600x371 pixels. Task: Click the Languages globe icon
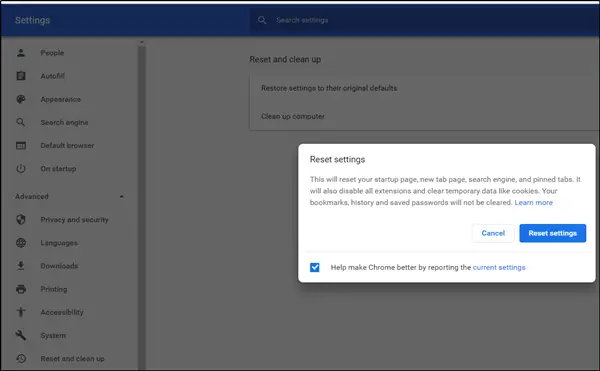pyautogui.click(x=21, y=243)
